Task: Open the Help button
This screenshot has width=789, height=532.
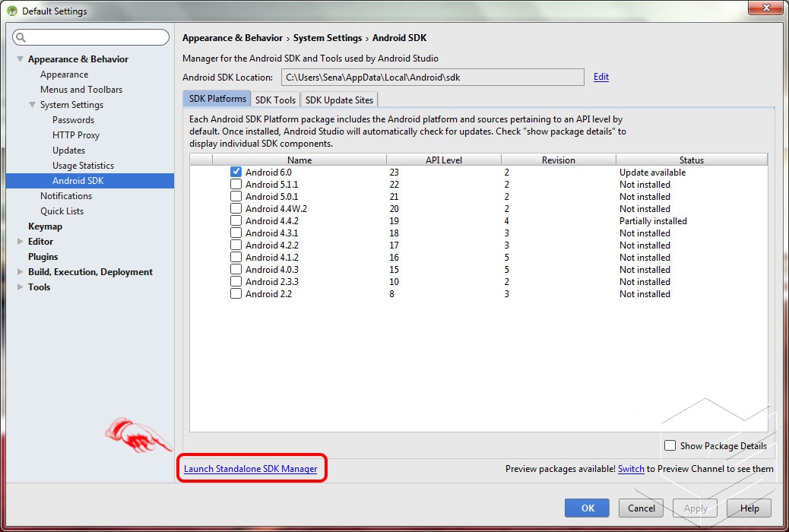Action: (749, 508)
